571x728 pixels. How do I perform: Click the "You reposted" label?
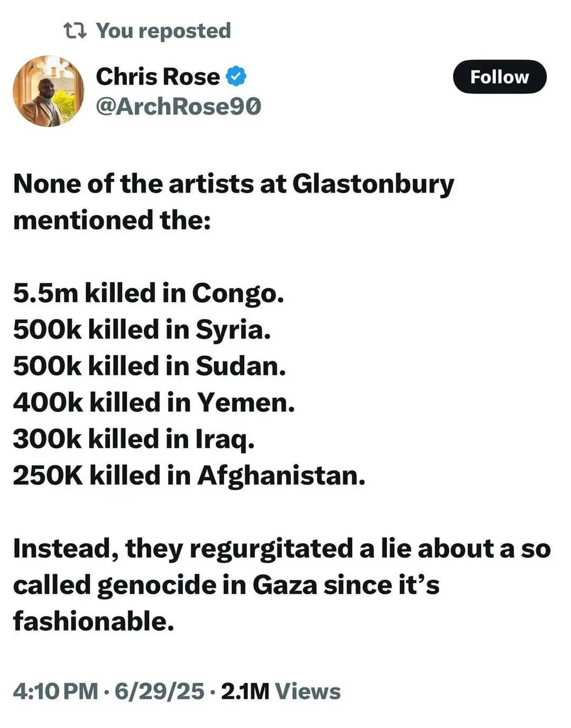[163, 31]
